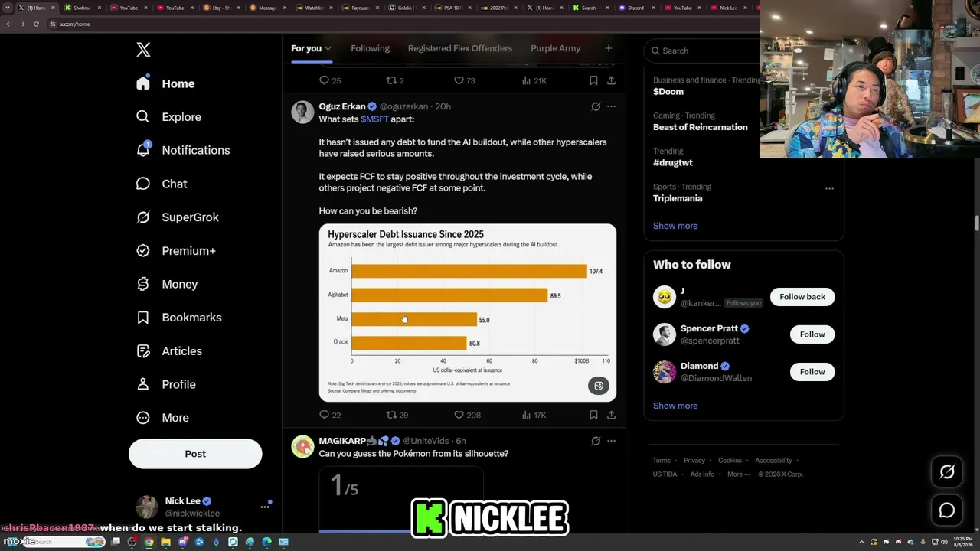This screenshot has height=551, width=980.
Task: Switch to the Goldin browser tab
Action: coord(406,8)
